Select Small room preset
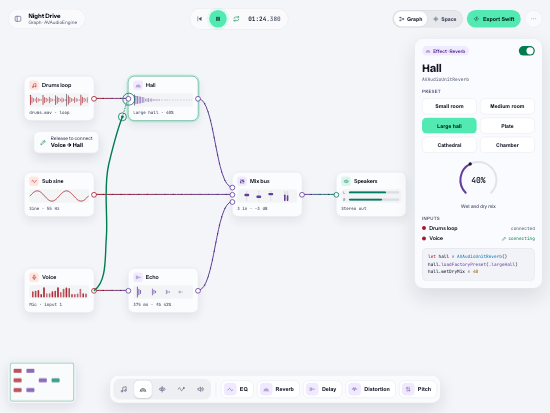The height and width of the screenshot is (413, 550). (x=449, y=106)
